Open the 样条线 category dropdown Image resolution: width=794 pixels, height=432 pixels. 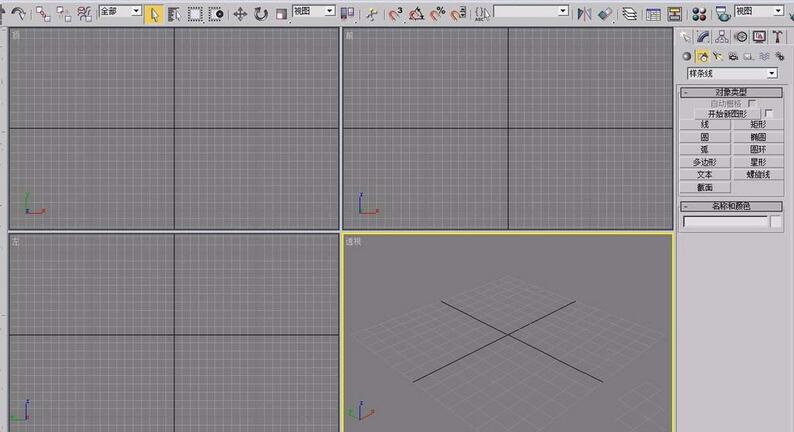tap(732, 73)
